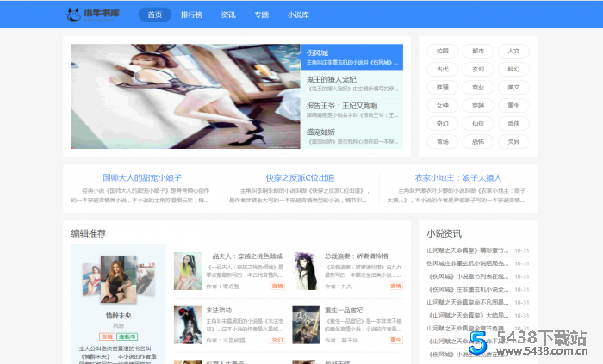This screenshot has width=603, height=364.
Task: Open the 重生一品宦妃 cover image
Action: click(305, 324)
